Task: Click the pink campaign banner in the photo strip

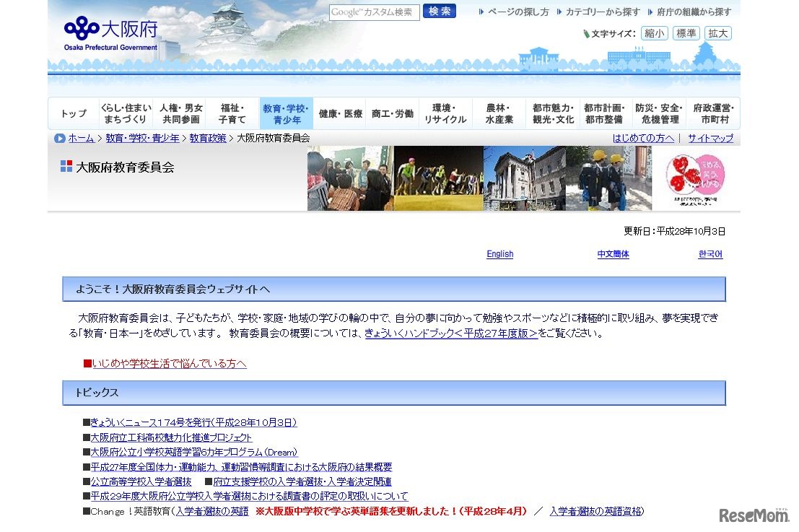Action: [696, 178]
